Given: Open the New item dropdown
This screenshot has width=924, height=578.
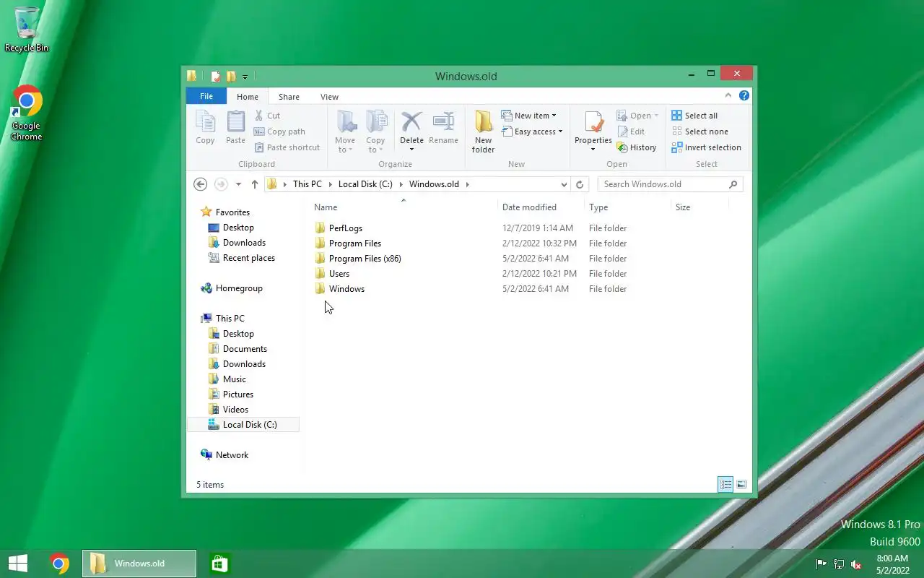Looking at the screenshot, I should 529,116.
